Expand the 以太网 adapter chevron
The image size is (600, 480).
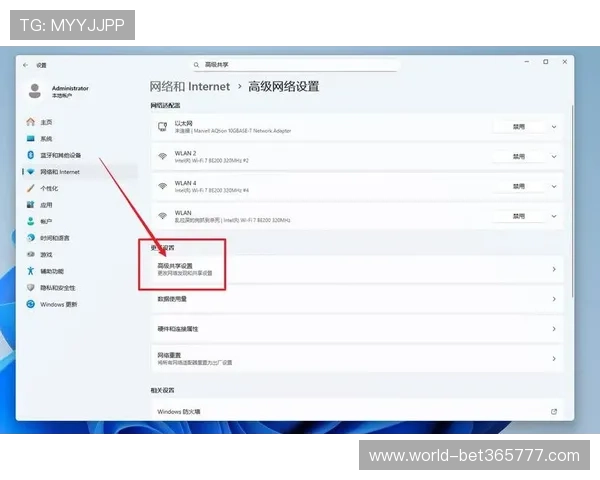tap(554, 127)
